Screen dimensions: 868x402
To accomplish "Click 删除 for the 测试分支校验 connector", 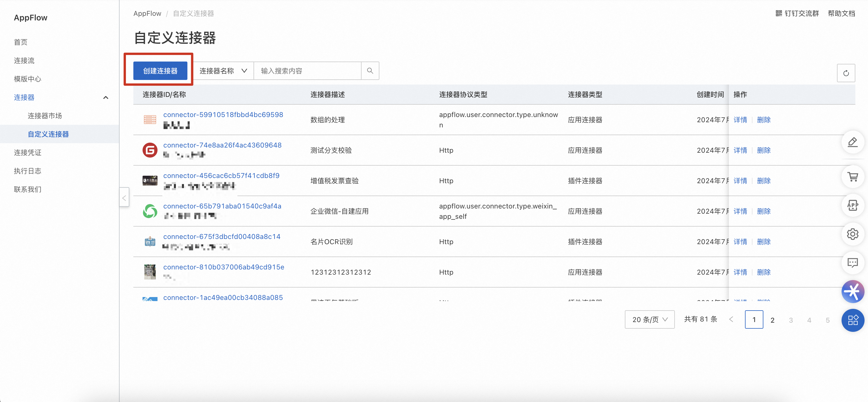I will [x=764, y=150].
